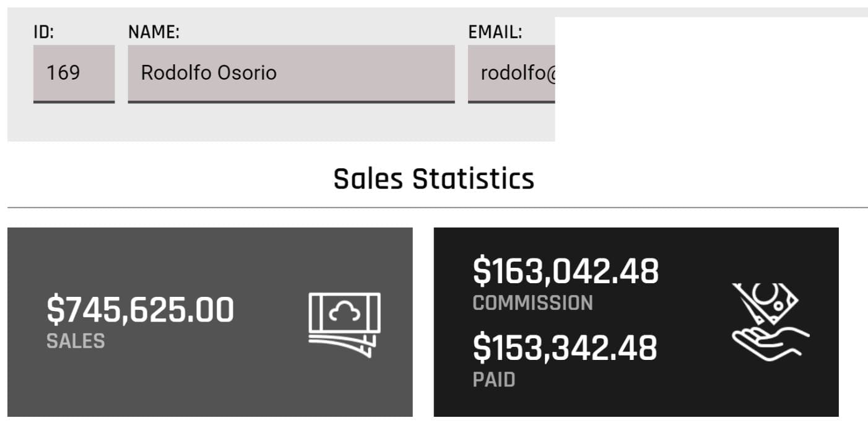Screen dimensions: 868x423
Task: Click the EMAIL: field label
Action: click(495, 32)
